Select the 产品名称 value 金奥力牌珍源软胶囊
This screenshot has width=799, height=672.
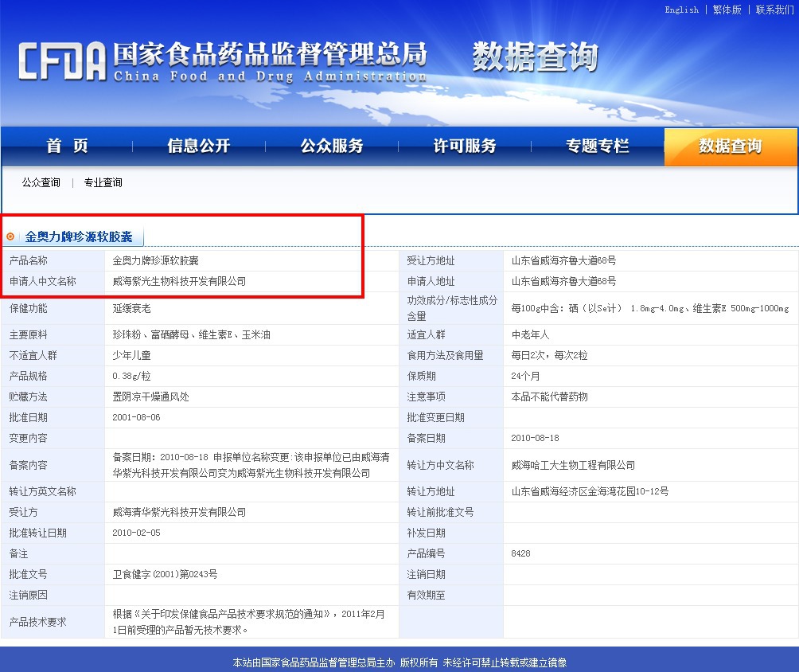[x=155, y=260]
